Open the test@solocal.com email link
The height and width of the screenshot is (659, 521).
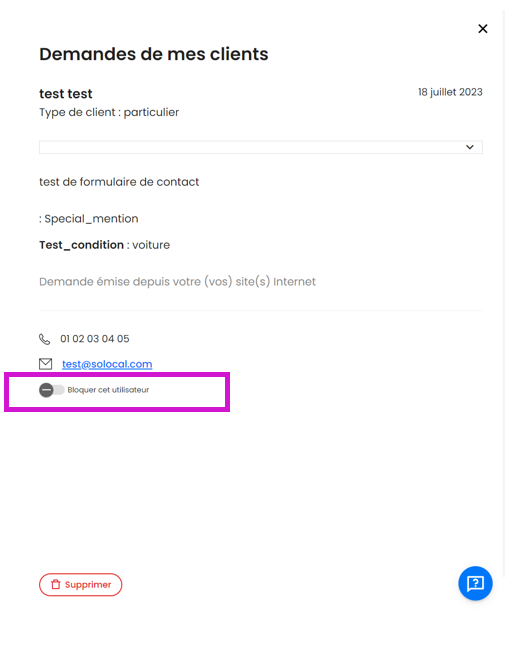107,364
